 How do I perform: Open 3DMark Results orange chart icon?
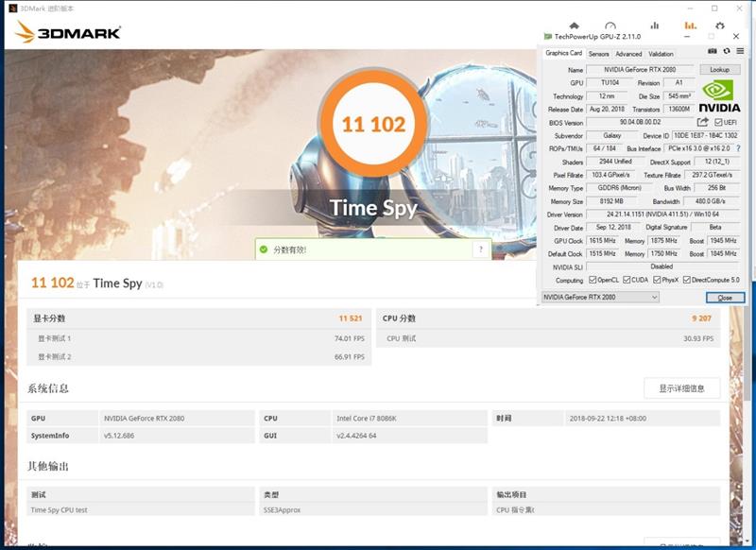point(691,26)
